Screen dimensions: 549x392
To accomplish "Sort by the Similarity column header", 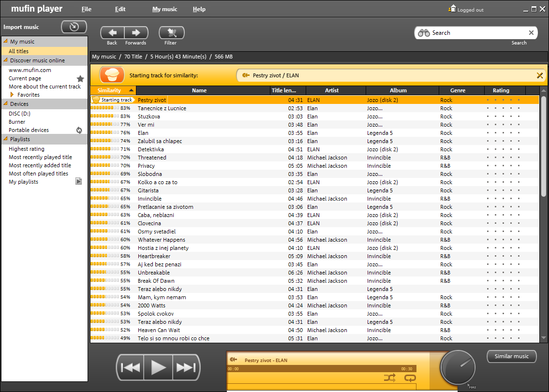I will 114,90.
